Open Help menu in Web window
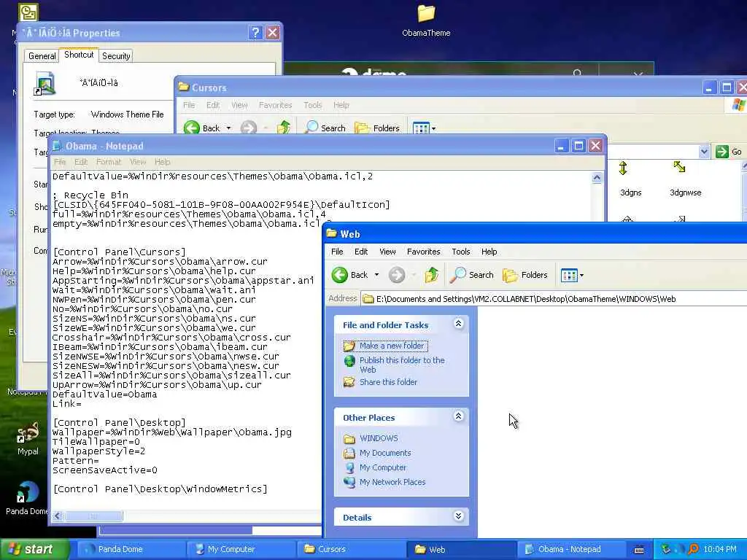747x560 pixels. 489,252
